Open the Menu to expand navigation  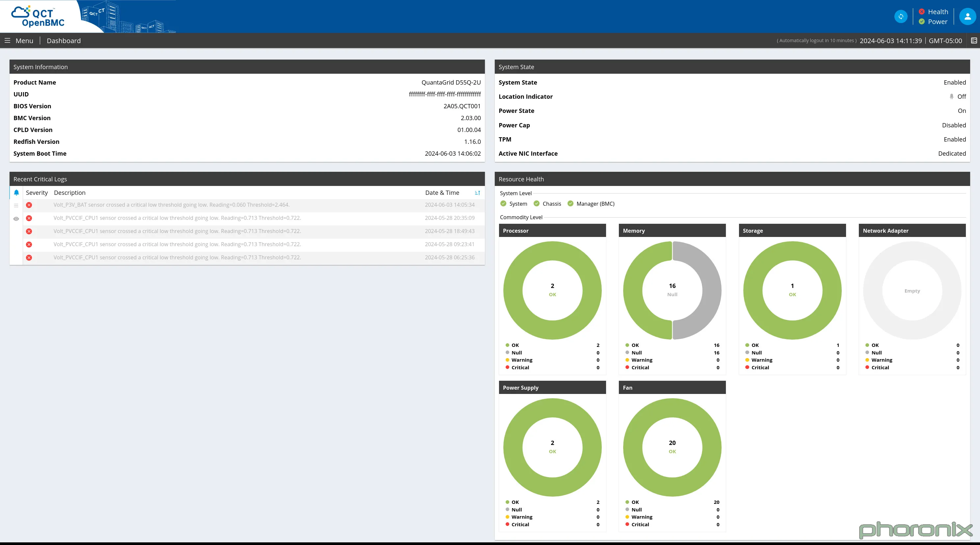tap(20, 40)
